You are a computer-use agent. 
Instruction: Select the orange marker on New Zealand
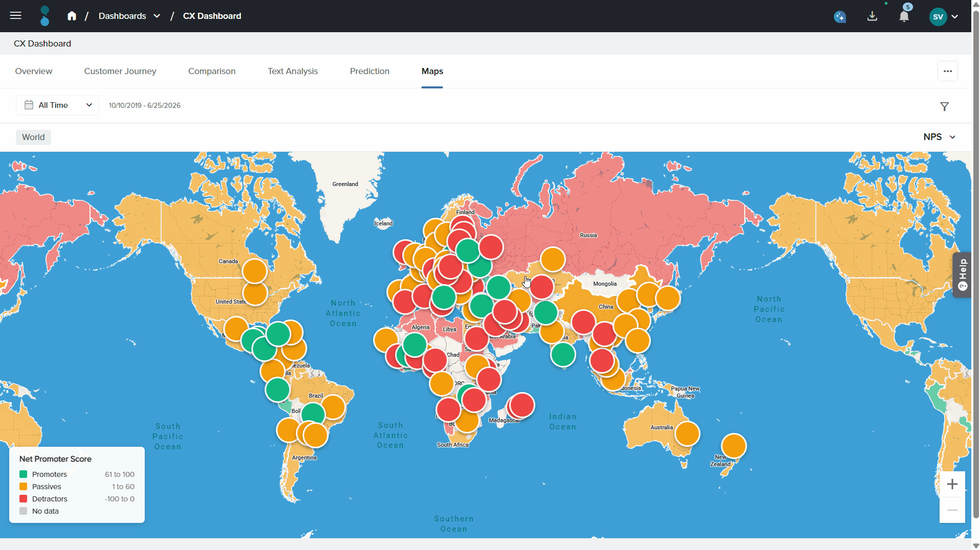(x=734, y=446)
